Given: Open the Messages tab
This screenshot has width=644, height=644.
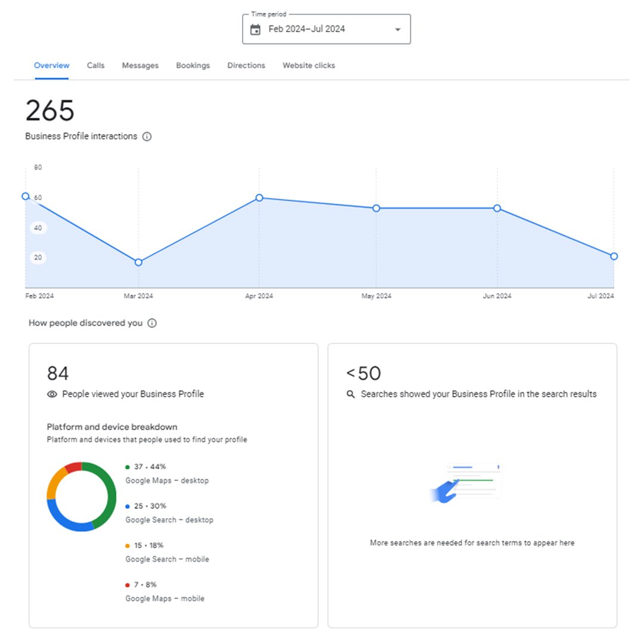Looking at the screenshot, I should [140, 66].
